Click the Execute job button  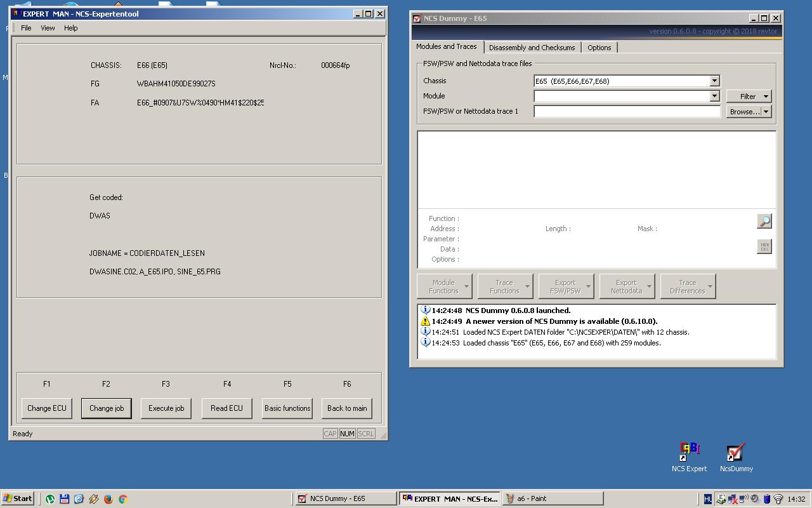coord(166,408)
